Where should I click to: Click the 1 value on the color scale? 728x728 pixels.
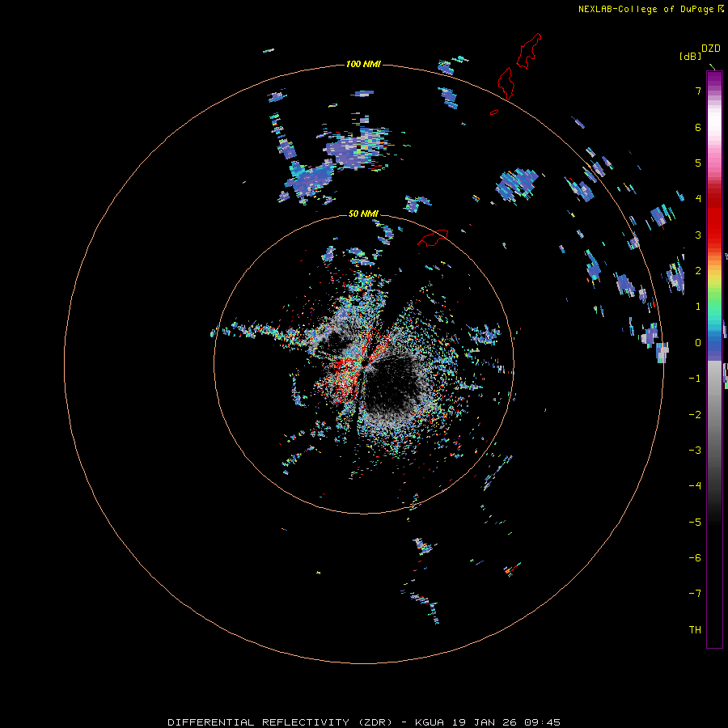(698, 307)
